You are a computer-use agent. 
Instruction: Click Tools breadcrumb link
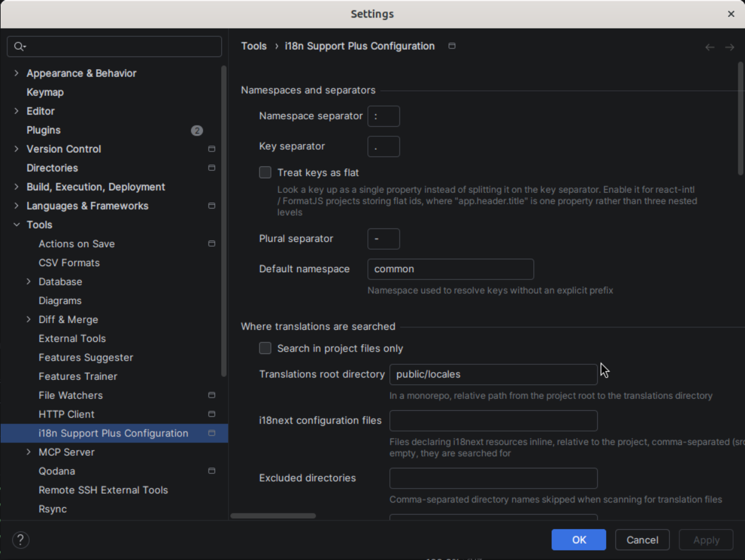[x=254, y=46]
